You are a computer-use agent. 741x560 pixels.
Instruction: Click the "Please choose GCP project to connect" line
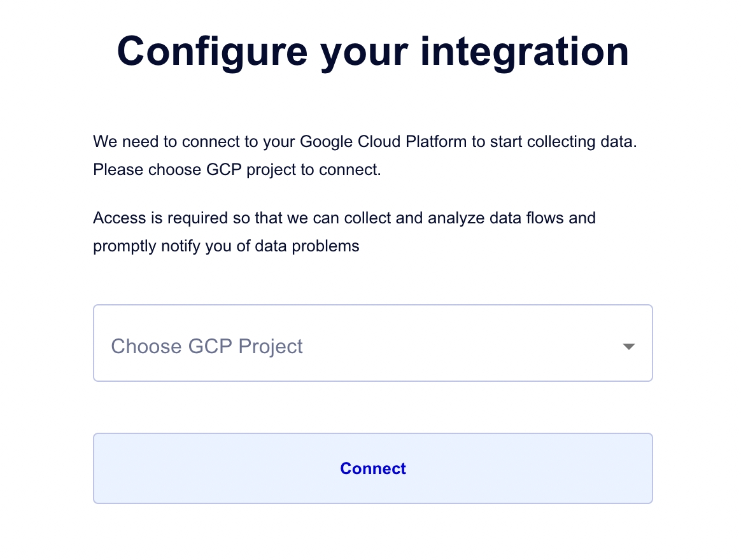click(x=237, y=170)
